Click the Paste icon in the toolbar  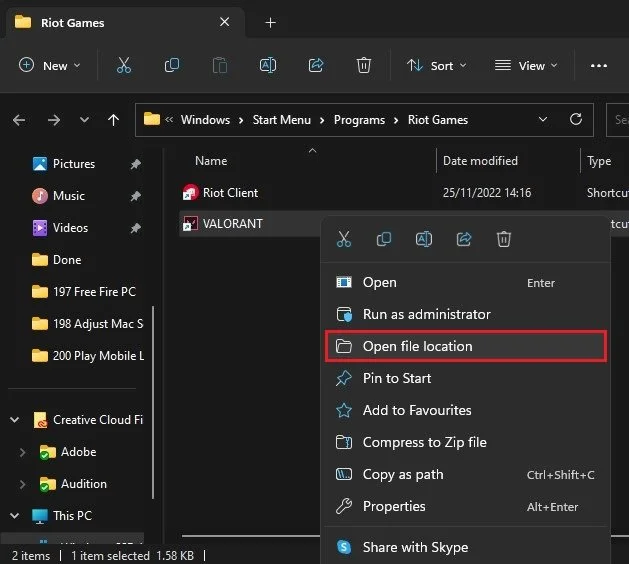point(220,65)
